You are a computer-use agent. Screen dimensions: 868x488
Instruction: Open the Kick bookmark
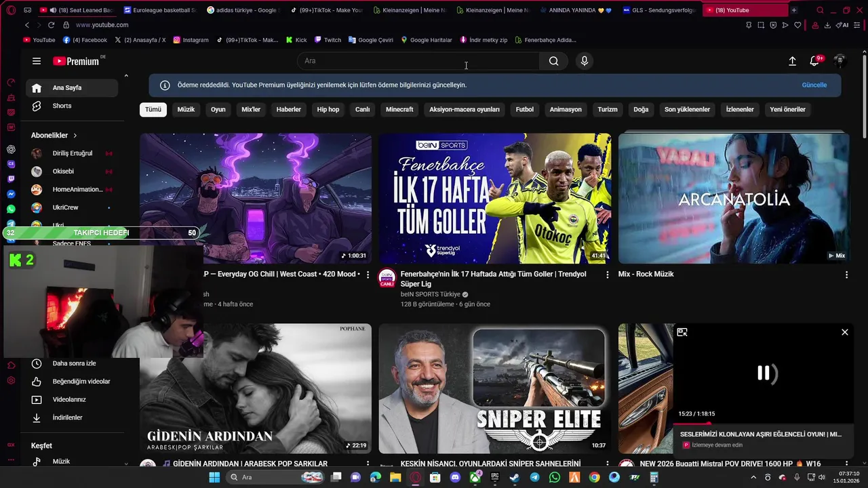(296, 40)
